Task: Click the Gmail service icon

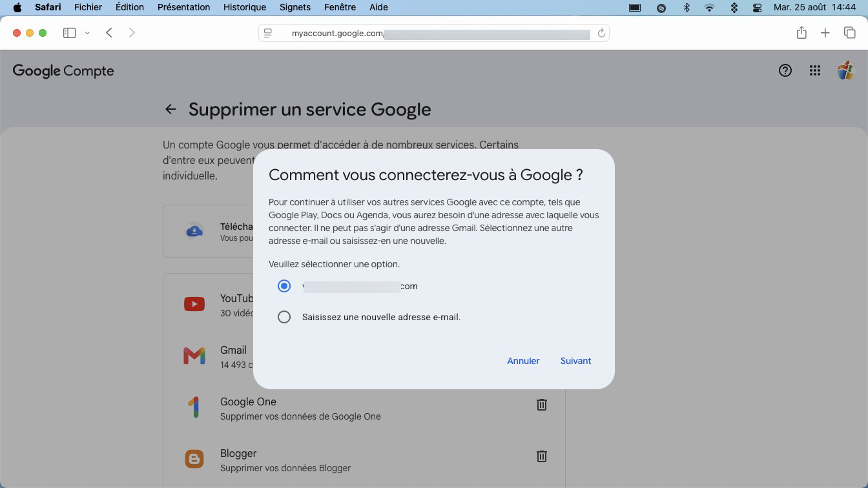Action: tap(194, 356)
